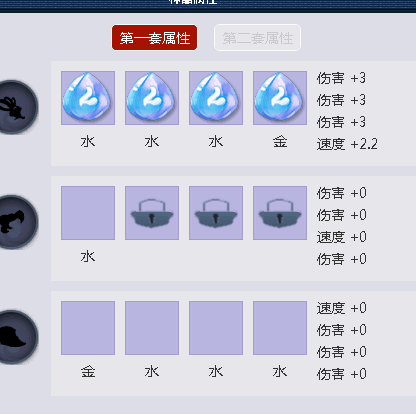Click second blue gem in first row

click(152, 98)
